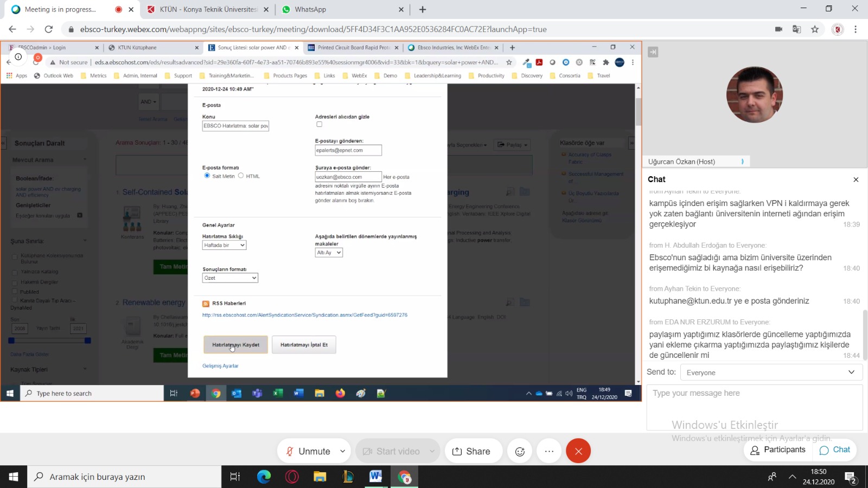Unmute the microphone in the meeting
The image size is (868, 488).
tap(308, 451)
